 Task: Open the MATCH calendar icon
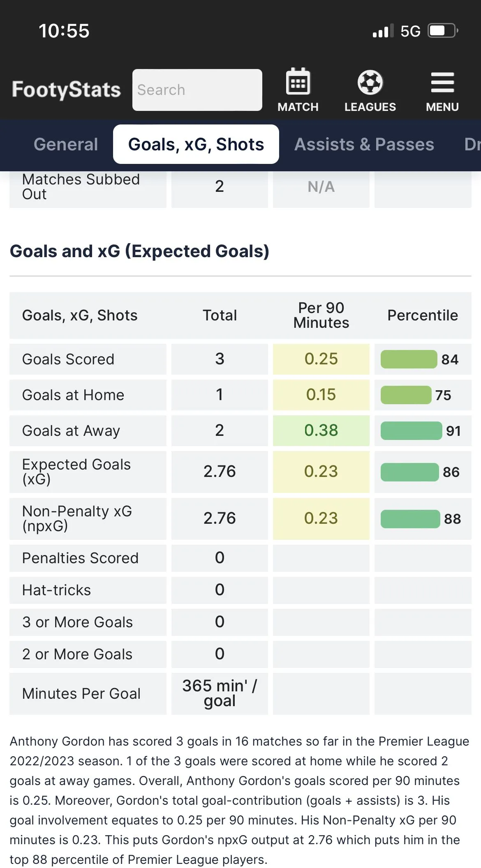tap(298, 82)
